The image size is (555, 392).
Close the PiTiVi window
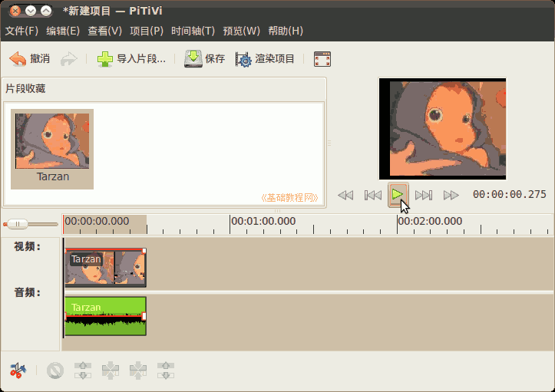(15, 11)
